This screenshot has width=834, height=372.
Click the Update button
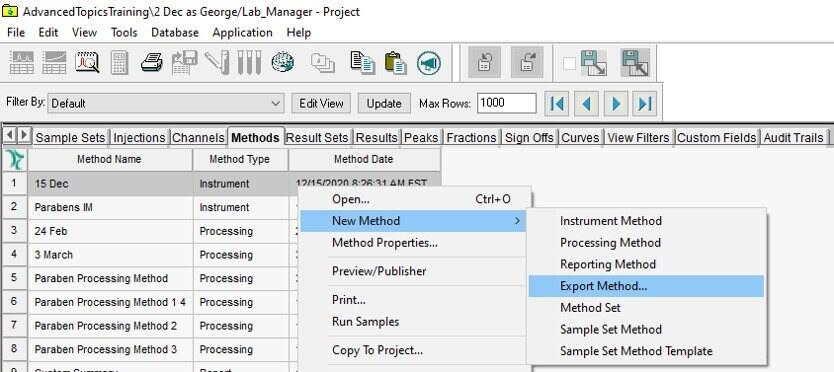pos(384,103)
